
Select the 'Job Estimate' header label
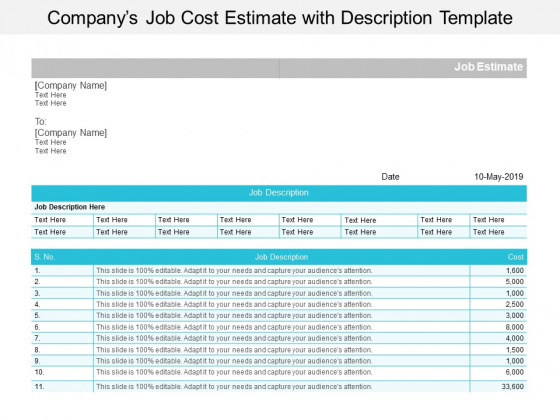(488, 67)
